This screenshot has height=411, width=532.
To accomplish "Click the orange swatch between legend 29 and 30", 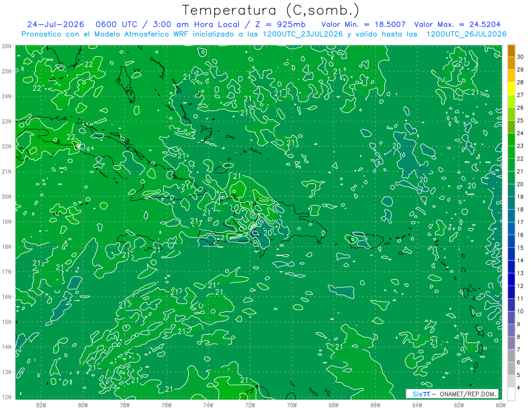I will (x=511, y=63).
